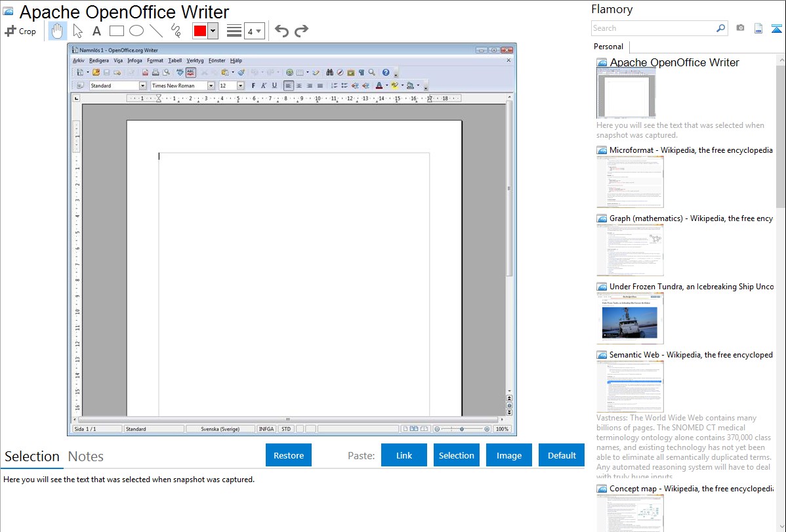
Task: Click the Restore button
Action: tap(289, 455)
